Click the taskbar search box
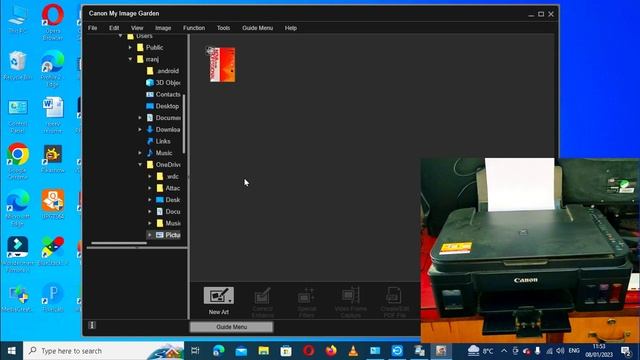This screenshot has width=640, height=360. [104, 351]
